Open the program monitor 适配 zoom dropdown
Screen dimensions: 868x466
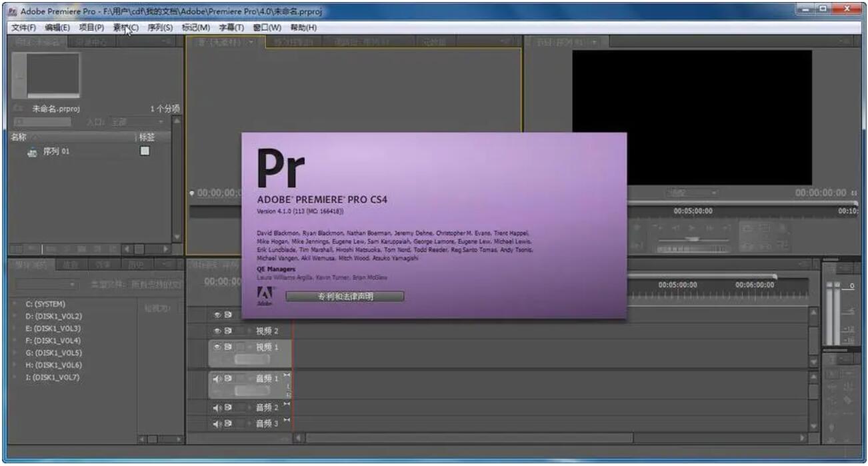691,193
